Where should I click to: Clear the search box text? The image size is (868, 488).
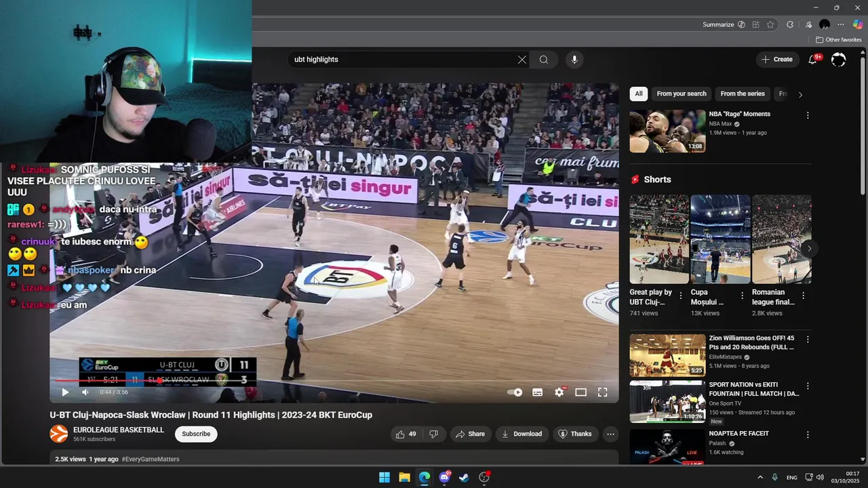521,60
